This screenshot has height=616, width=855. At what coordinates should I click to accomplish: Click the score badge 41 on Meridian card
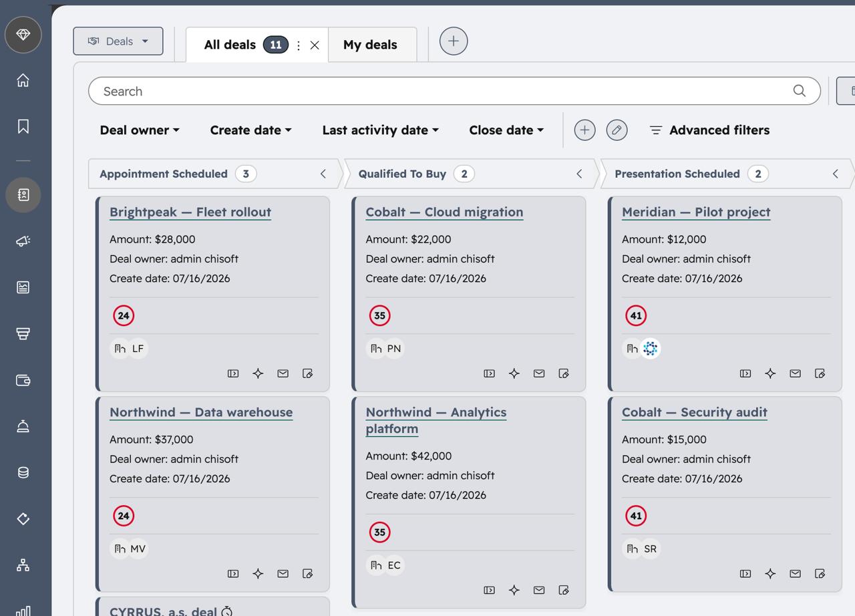636,316
